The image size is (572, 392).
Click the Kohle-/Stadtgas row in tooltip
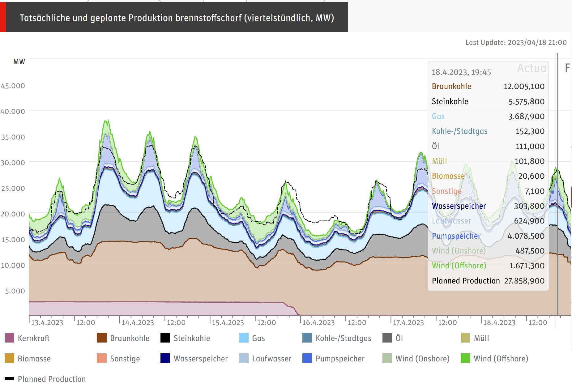488,131
